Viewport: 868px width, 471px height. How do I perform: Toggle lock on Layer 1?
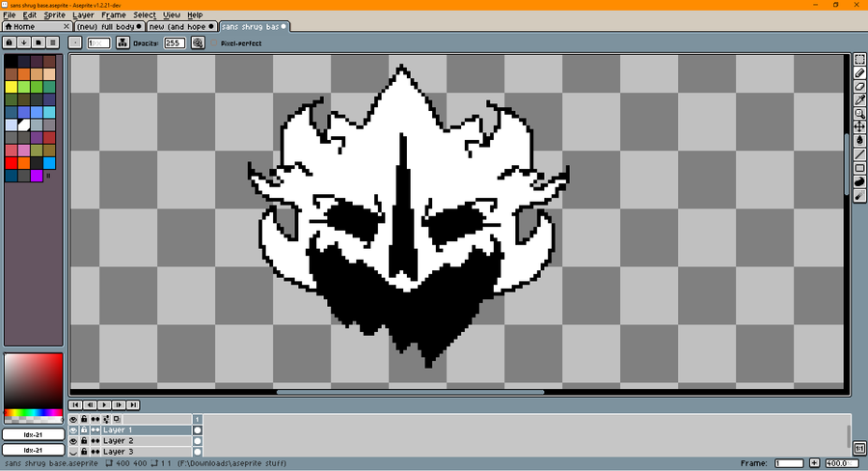pyautogui.click(x=84, y=430)
